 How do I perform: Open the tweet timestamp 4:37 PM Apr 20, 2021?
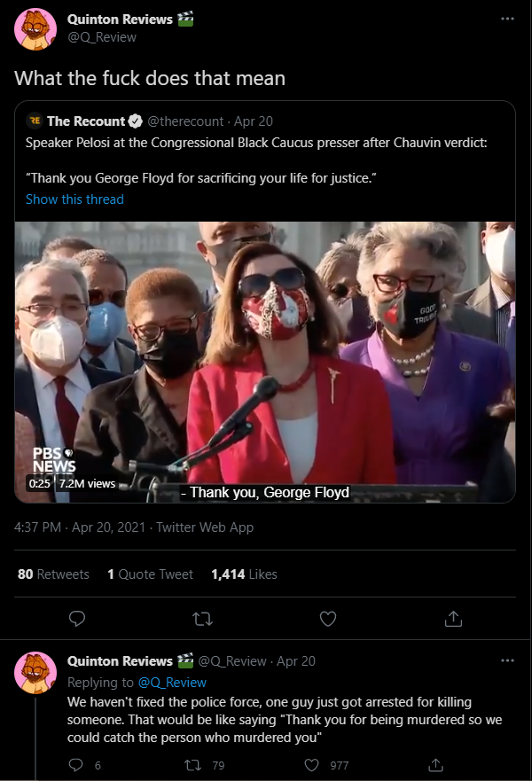click(80, 527)
